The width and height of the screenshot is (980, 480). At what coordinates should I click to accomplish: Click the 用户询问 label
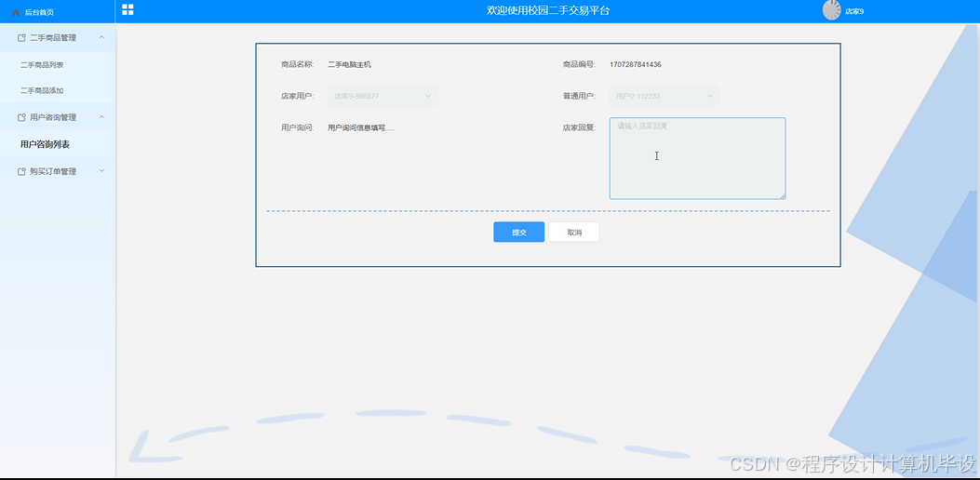[x=297, y=127]
